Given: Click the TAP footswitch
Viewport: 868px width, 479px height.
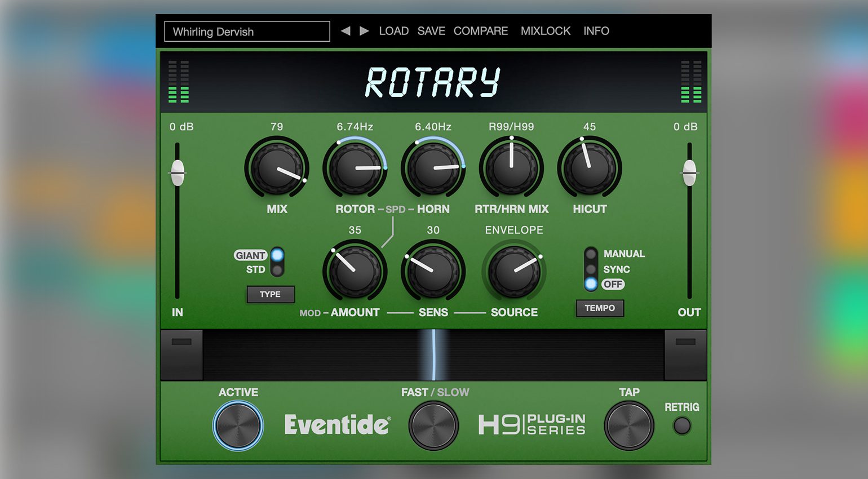Looking at the screenshot, I should (629, 425).
